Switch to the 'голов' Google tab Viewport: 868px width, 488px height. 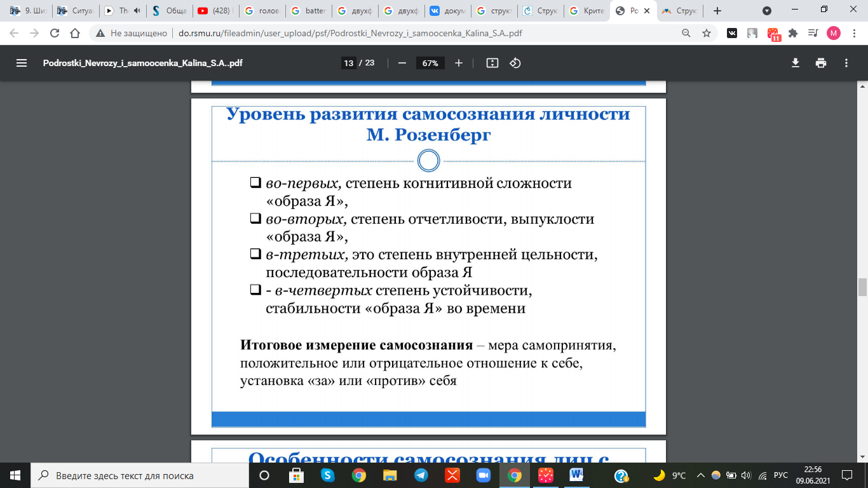(262, 11)
